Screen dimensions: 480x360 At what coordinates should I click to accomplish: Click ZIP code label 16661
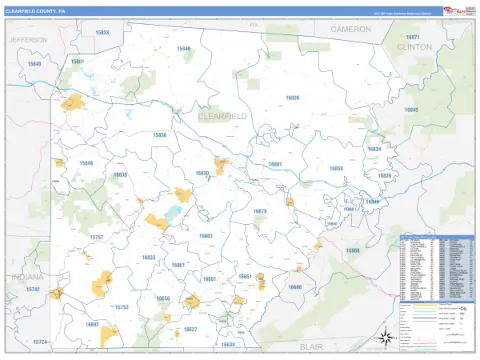209,279
